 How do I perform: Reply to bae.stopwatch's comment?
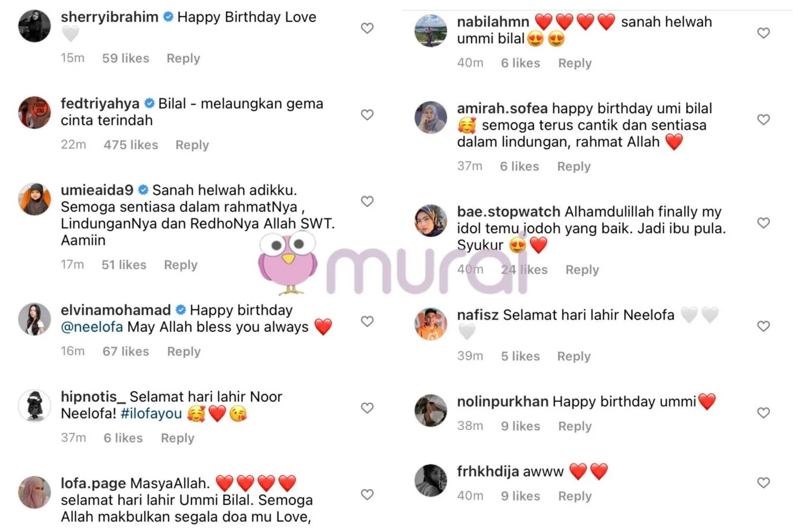click(582, 270)
